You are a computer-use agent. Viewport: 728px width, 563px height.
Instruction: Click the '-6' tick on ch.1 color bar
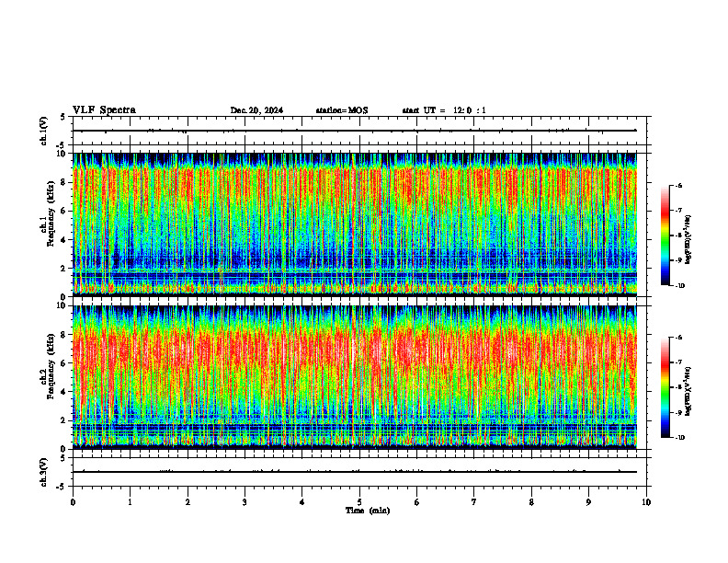point(678,185)
